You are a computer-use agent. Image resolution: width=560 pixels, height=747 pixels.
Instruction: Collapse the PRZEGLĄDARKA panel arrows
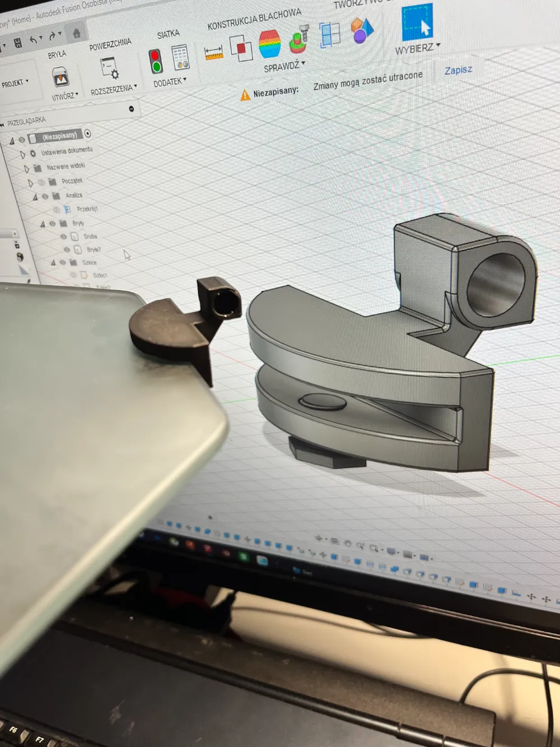click(x=2, y=124)
